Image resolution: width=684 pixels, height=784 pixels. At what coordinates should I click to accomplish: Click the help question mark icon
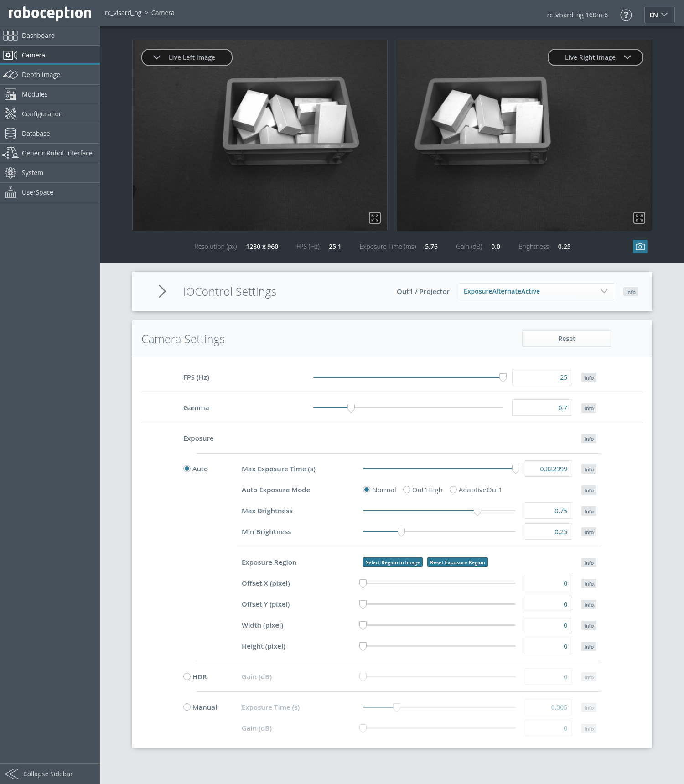(x=626, y=15)
